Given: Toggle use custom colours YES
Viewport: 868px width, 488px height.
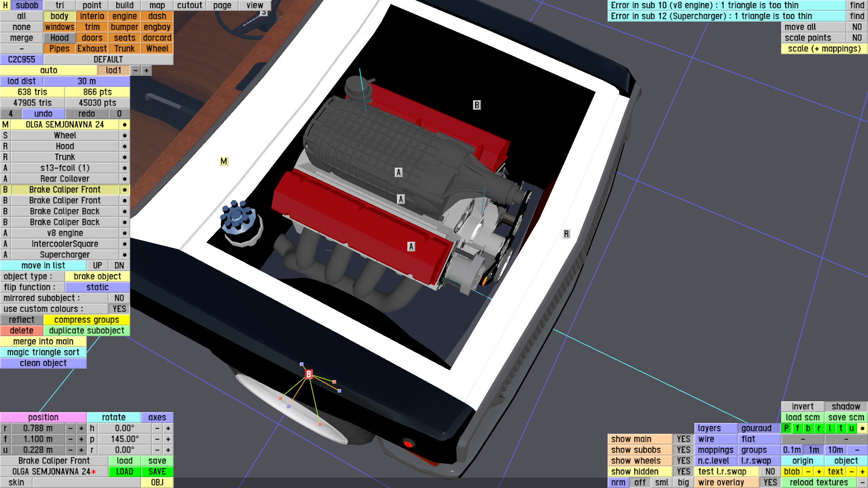Looking at the screenshot, I should pyautogui.click(x=119, y=309).
